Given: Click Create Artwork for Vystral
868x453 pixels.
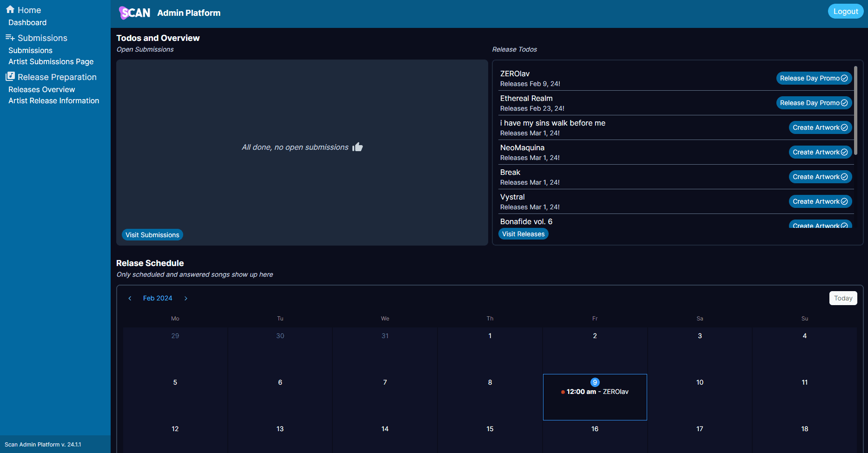Looking at the screenshot, I should click(820, 201).
